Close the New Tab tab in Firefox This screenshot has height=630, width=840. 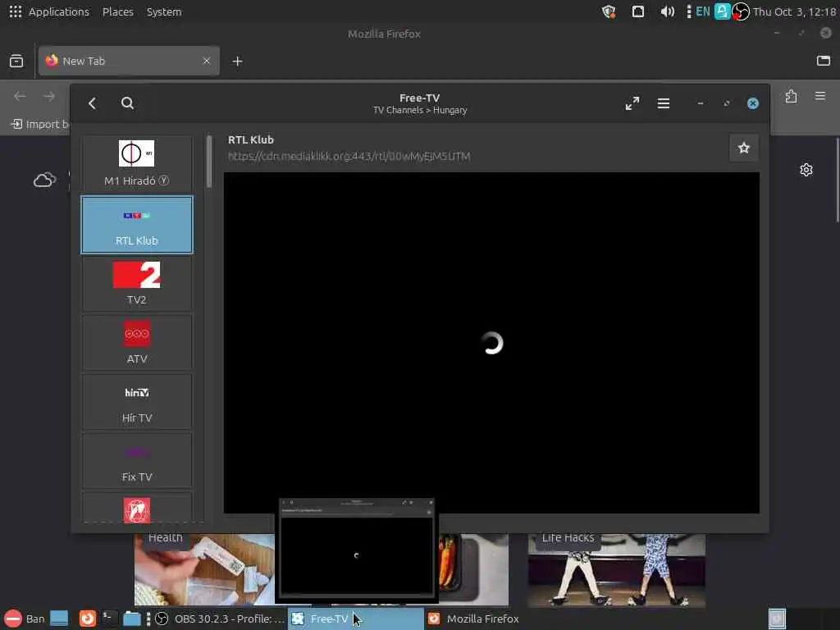(x=207, y=61)
